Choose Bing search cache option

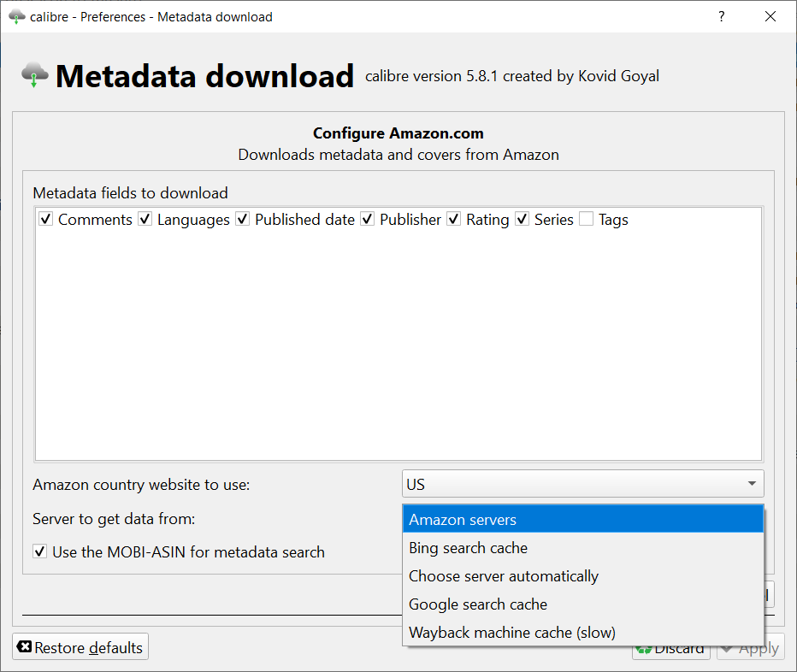coord(468,548)
